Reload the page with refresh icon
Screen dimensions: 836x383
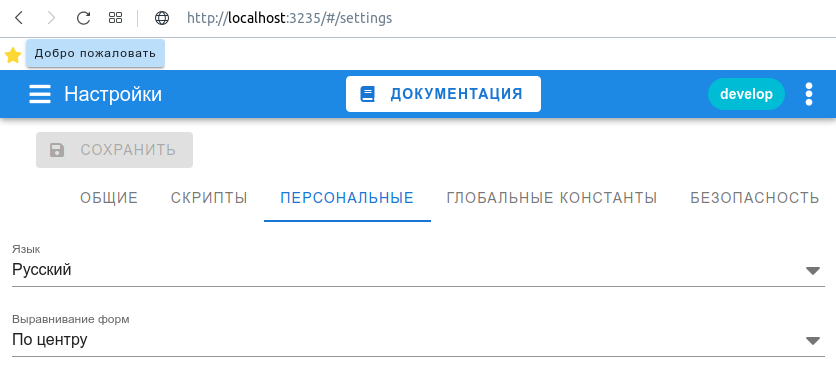coord(83,18)
